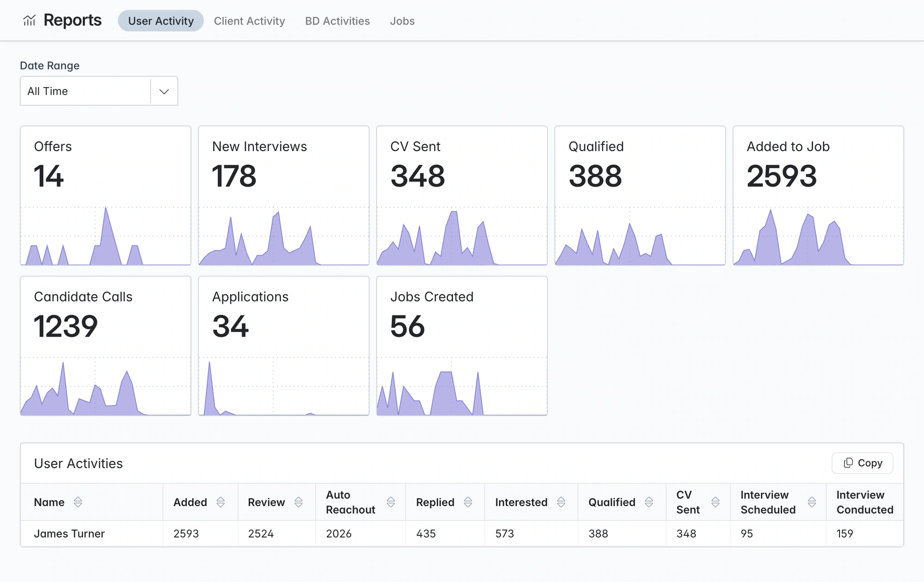Image resolution: width=924 pixels, height=582 pixels.
Task: Sort by Review column icon
Action: click(x=298, y=502)
